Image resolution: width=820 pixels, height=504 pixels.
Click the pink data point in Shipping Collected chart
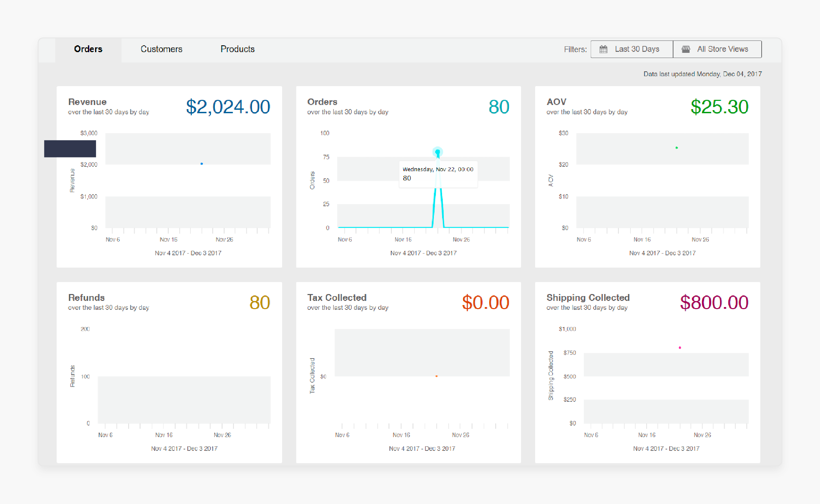(x=680, y=348)
